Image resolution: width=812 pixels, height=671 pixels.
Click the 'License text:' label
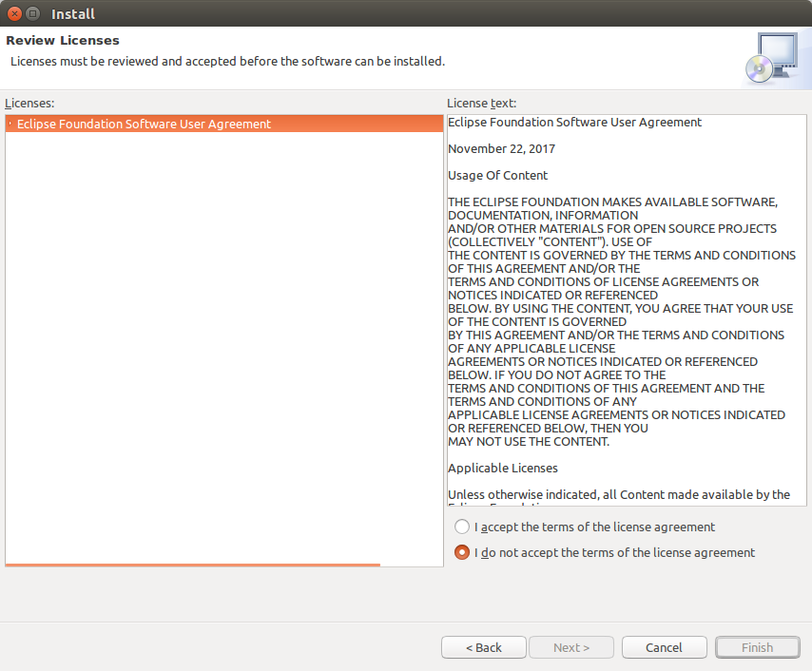tap(482, 103)
